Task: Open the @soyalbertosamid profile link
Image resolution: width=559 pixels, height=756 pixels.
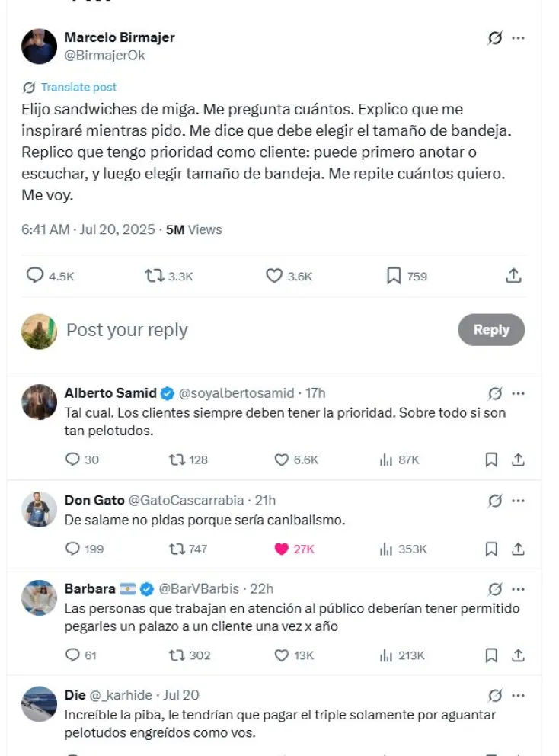Action: tap(236, 393)
